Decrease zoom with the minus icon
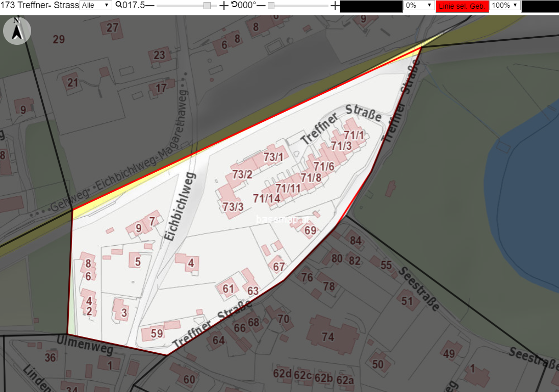Screen dimensions: 559x392 (150, 5)
